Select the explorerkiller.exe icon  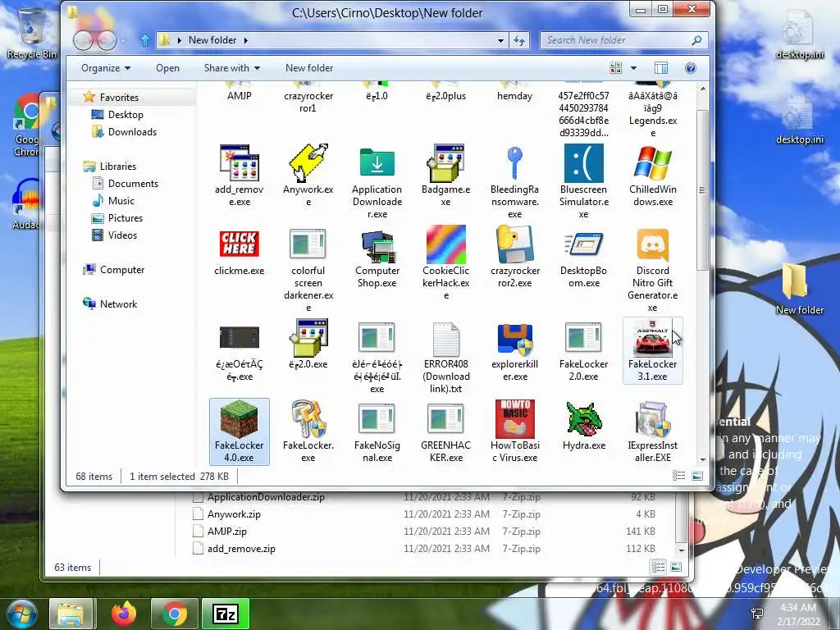point(515,339)
